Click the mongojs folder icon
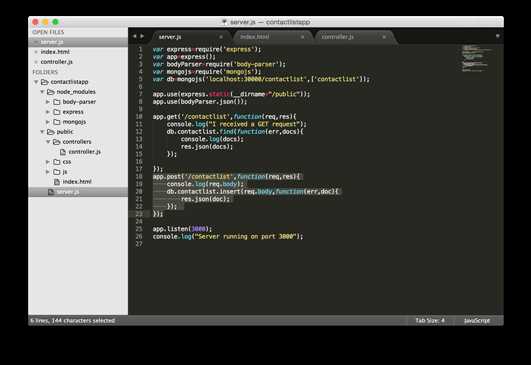Image resolution: width=531 pixels, height=365 pixels. [x=57, y=122]
